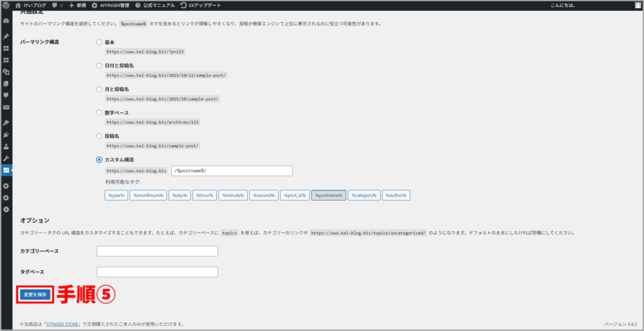
Task: Open the Tools wrench sidebar icon
Action: 6,158
